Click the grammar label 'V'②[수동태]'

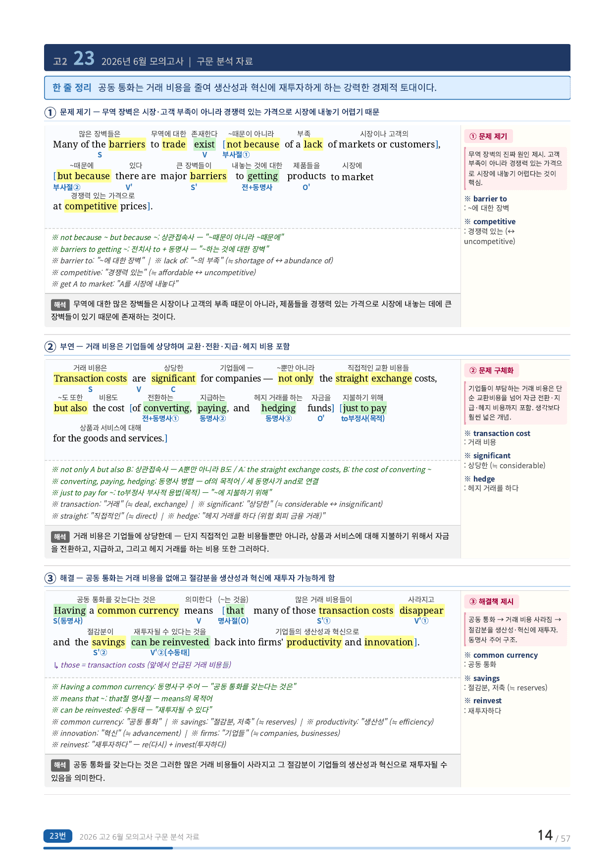170,653
